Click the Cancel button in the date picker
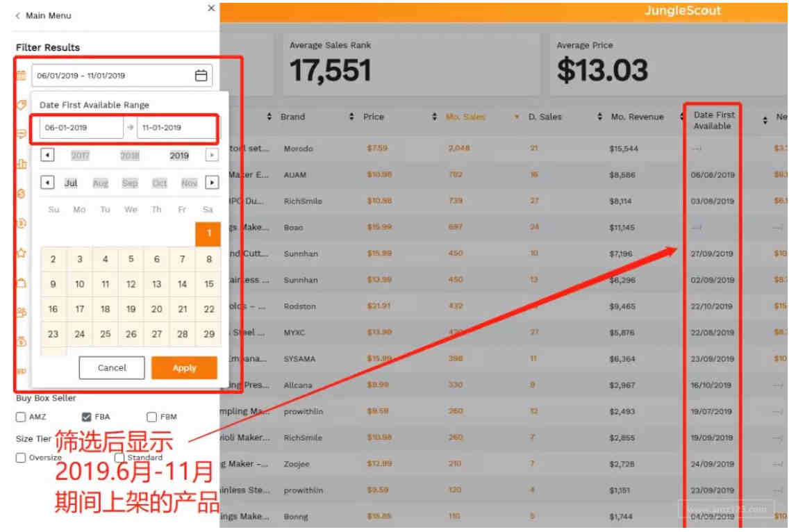This screenshot has width=789, height=532. tap(112, 368)
